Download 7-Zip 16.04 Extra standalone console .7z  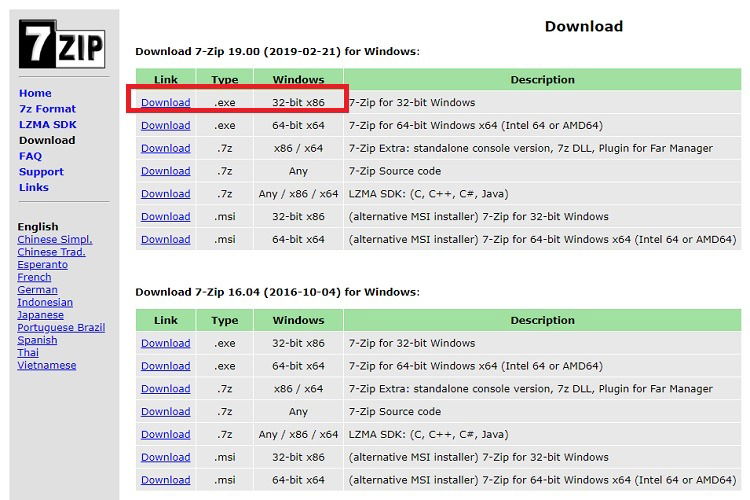165,389
